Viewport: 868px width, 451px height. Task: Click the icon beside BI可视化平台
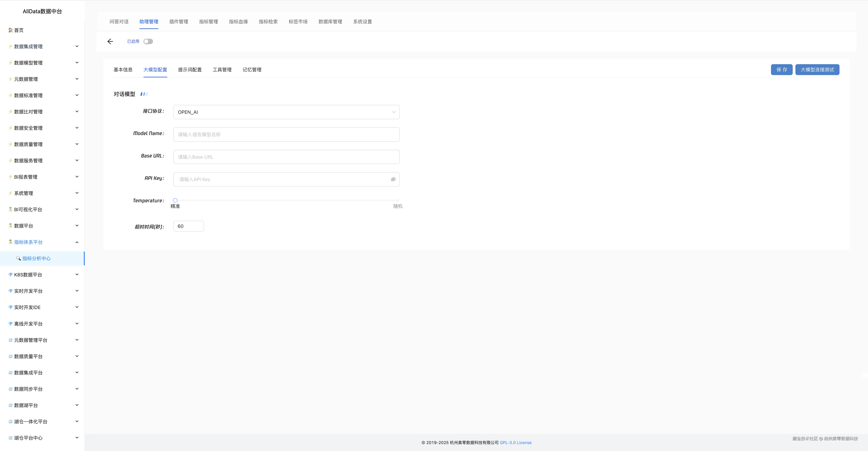click(11, 210)
